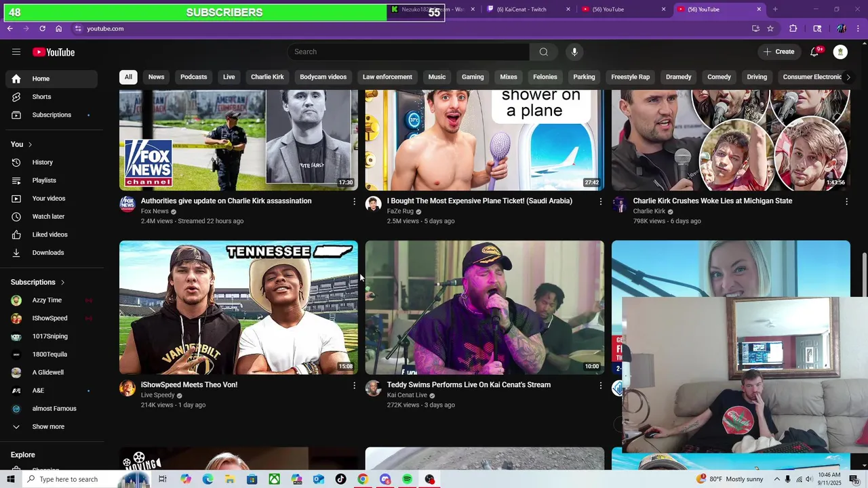Select the Podcasts filter chip
The height and width of the screenshot is (488, 868).
click(194, 77)
